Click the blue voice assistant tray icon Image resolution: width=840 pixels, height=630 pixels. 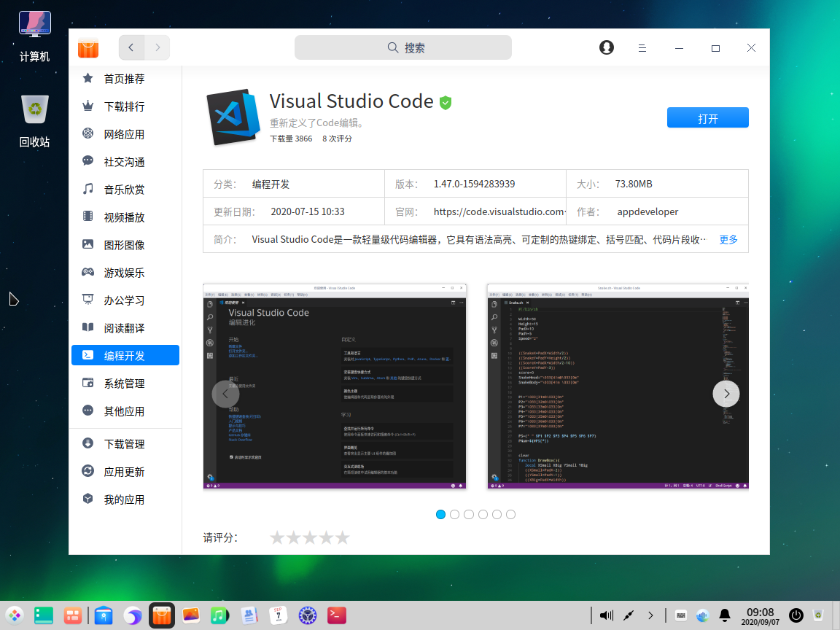coord(702,615)
